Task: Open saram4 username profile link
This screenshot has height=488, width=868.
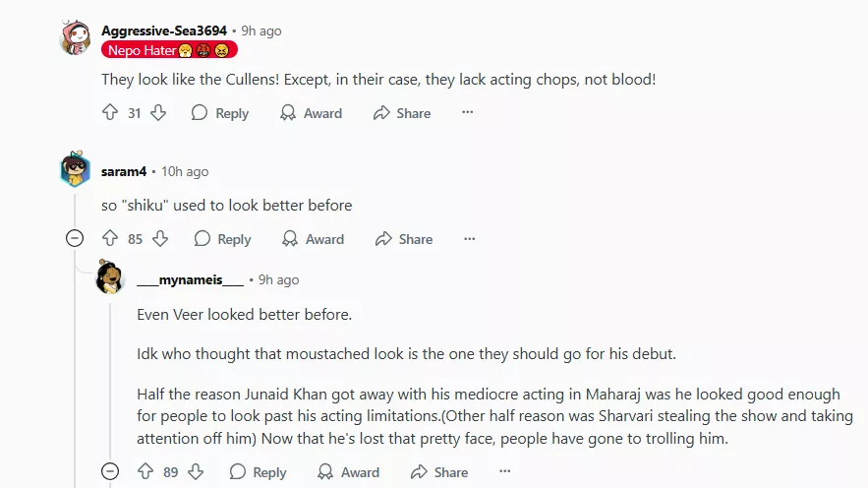Action: pos(124,171)
